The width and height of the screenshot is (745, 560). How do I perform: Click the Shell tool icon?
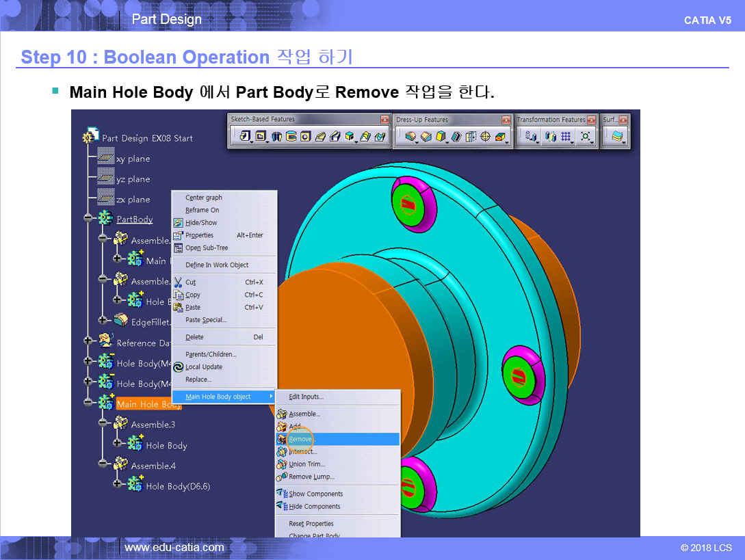(456, 137)
